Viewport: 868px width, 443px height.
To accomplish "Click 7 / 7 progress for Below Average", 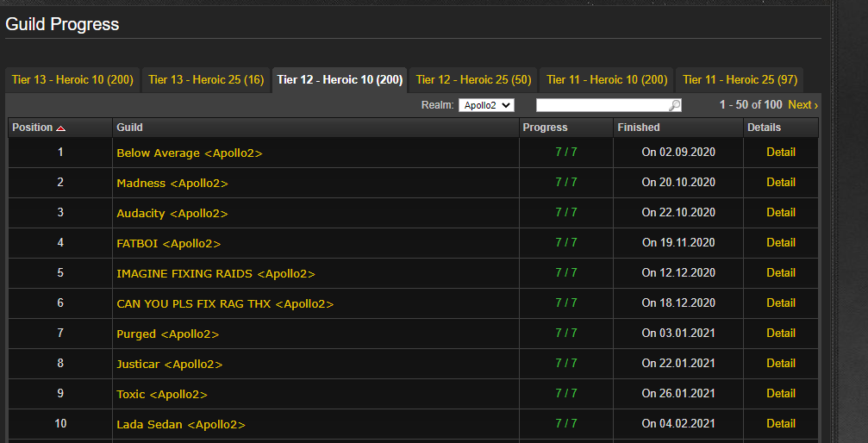I will pos(565,152).
